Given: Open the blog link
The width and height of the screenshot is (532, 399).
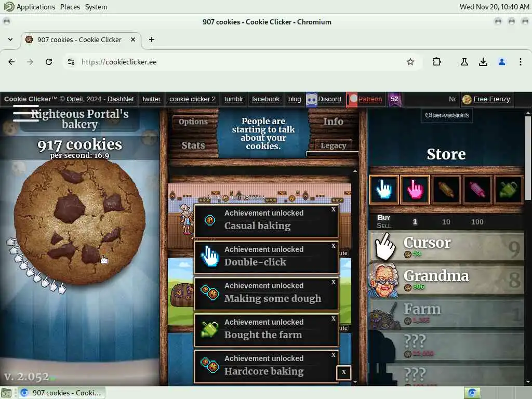Looking at the screenshot, I should pyautogui.click(x=295, y=99).
